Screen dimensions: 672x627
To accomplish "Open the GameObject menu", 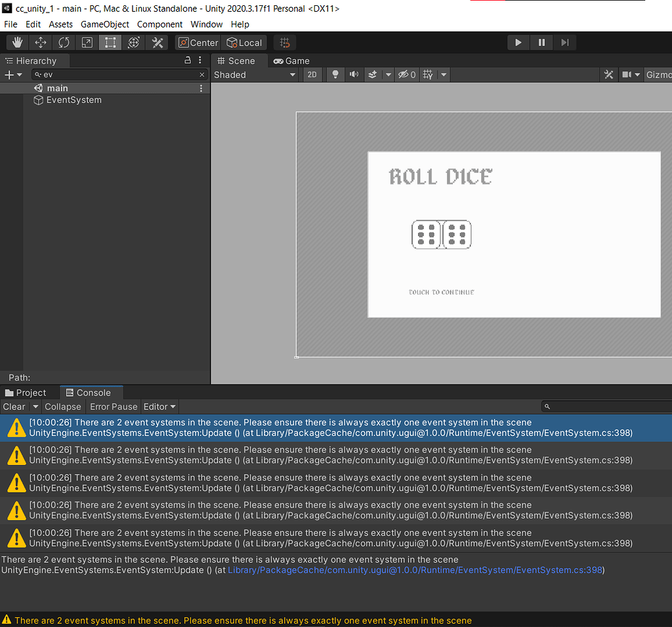I will (x=104, y=24).
